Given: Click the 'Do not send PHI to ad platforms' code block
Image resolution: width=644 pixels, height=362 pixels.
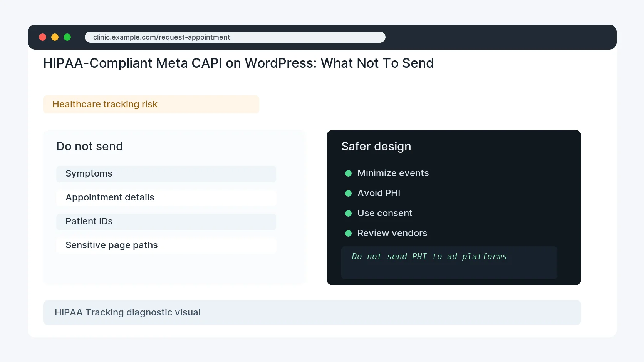Looking at the screenshot, I should tap(449, 262).
